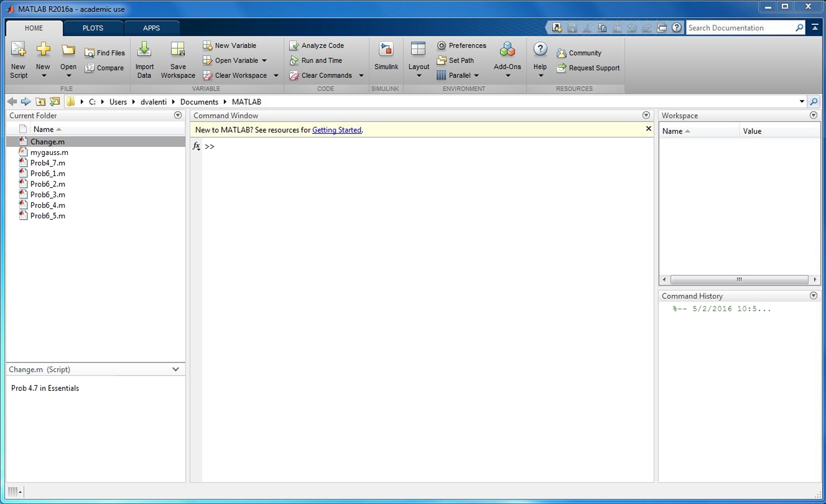Image resolution: width=826 pixels, height=504 pixels.
Task: Click the Redo icon in quick access toolbar
Action: [647, 27]
